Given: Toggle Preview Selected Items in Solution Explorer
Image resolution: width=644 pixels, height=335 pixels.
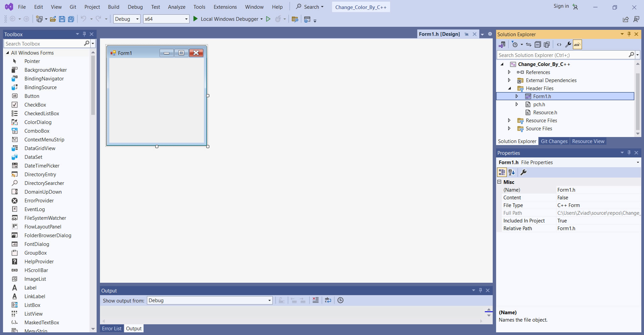Looking at the screenshot, I should 577,45.
